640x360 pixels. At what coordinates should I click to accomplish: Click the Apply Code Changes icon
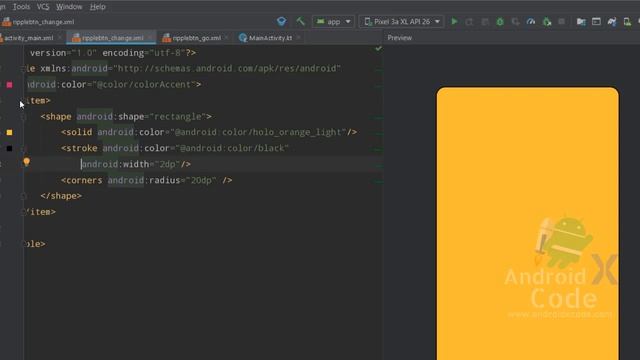click(x=485, y=22)
